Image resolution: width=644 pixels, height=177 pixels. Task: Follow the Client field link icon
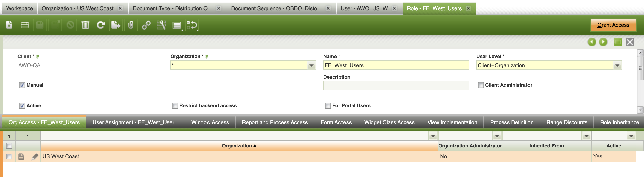tap(38, 57)
